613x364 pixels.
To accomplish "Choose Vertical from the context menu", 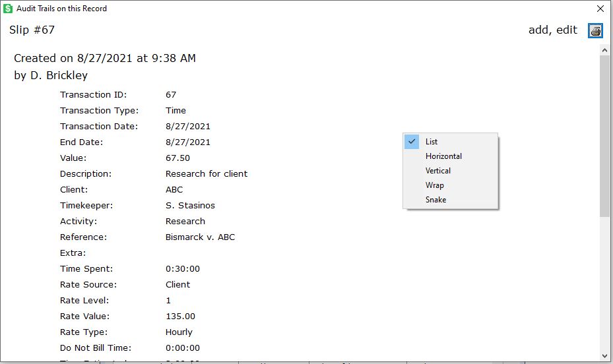I will (451, 171).
